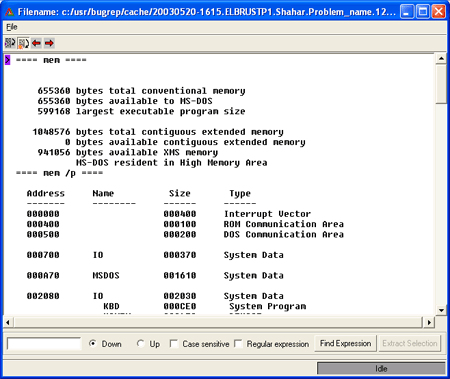Click the 'DOS Communication Area' type entry
The height and width of the screenshot is (379, 450).
coord(284,234)
